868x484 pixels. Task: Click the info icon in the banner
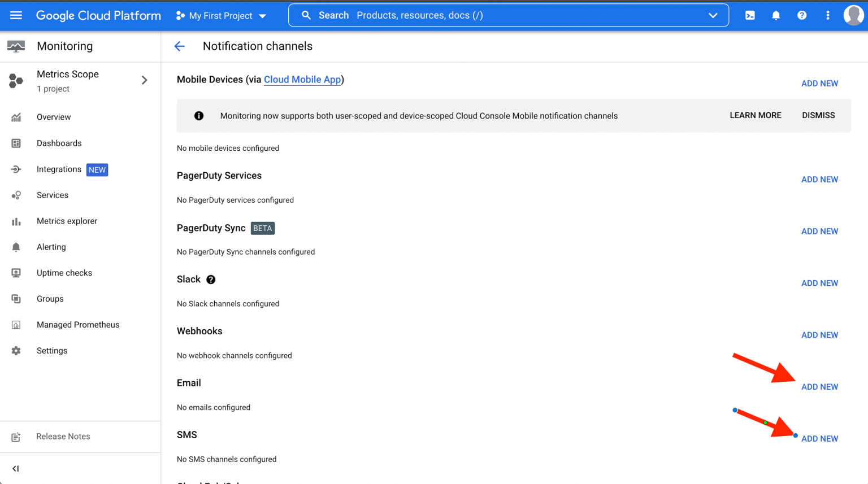[199, 116]
